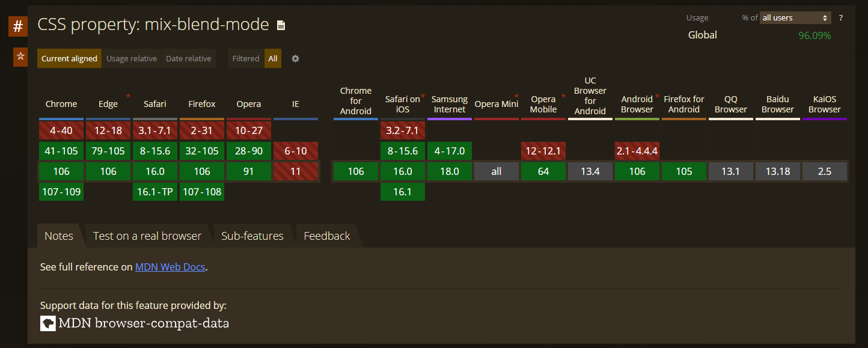
Task: Select Opera Mobile 64 cell
Action: (543, 171)
